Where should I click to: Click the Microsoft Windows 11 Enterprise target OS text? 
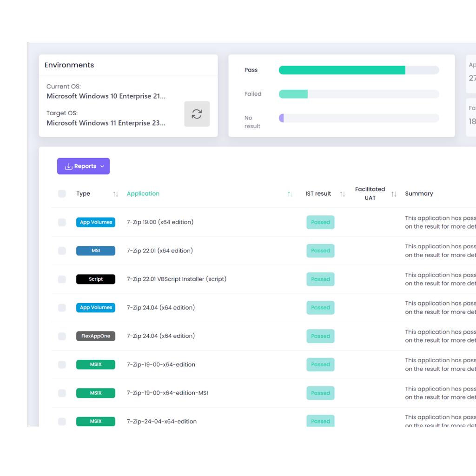(x=106, y=123)
